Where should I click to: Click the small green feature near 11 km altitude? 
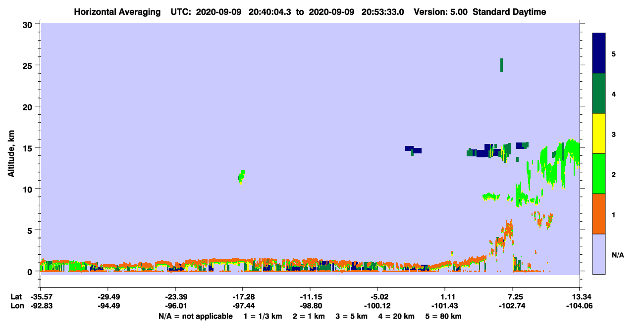[x=241, y=177]
